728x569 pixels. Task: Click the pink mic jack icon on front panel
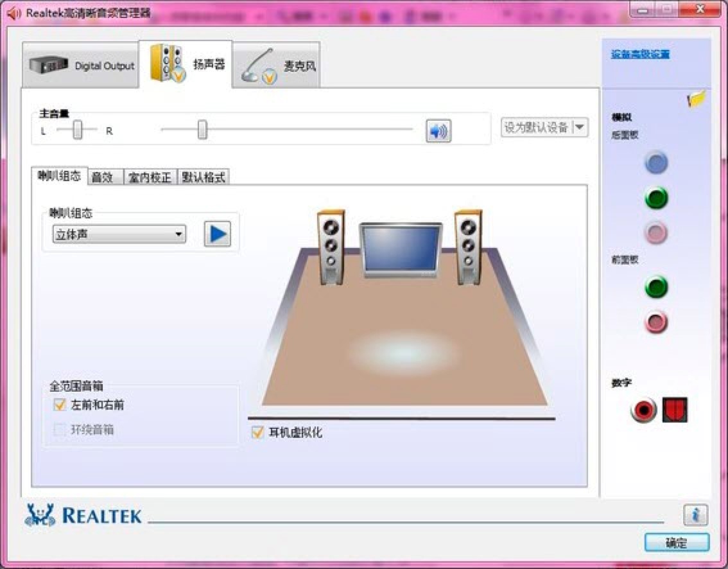655,323
